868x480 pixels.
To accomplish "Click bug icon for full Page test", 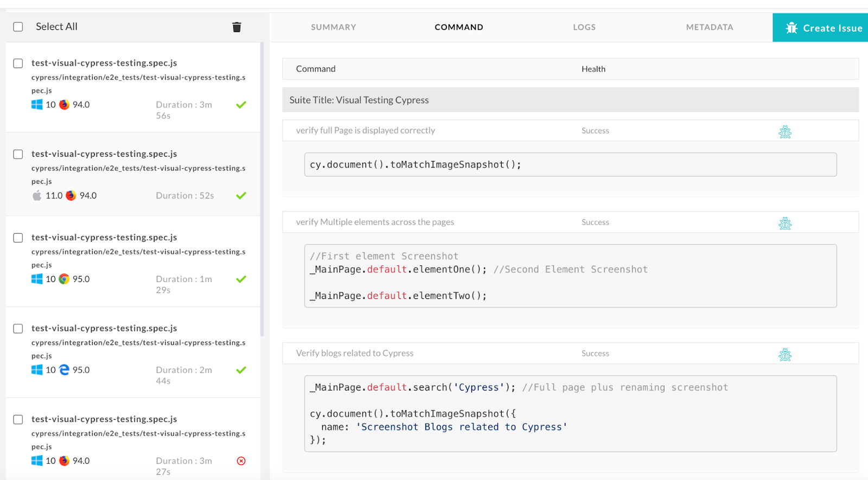I will click(x=784, y=132).
